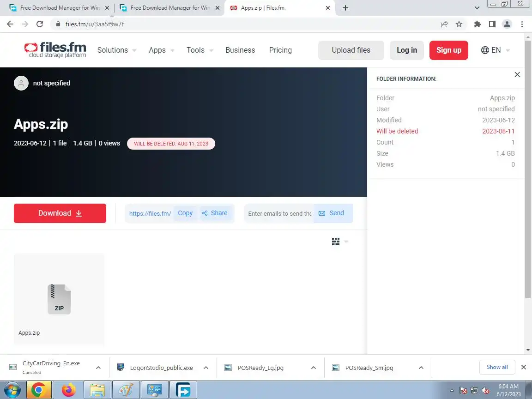Screen dimensions: 532x399
Task: Open Firefox from the taskbar
Action: (x=68, y=390)
